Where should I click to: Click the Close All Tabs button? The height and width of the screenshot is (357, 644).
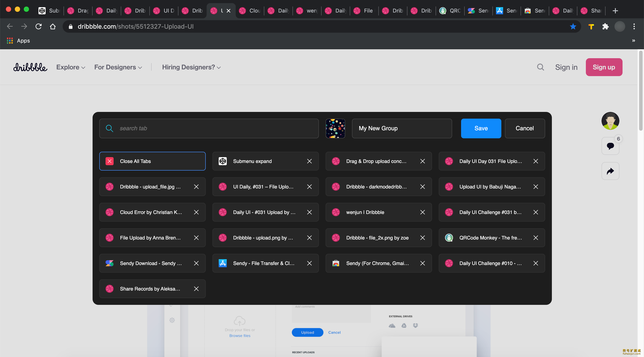tap(152, 161)
